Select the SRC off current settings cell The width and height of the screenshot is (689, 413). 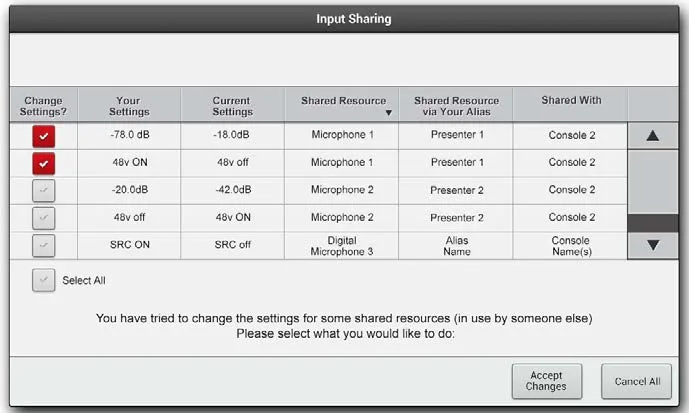tap(232, 245)
